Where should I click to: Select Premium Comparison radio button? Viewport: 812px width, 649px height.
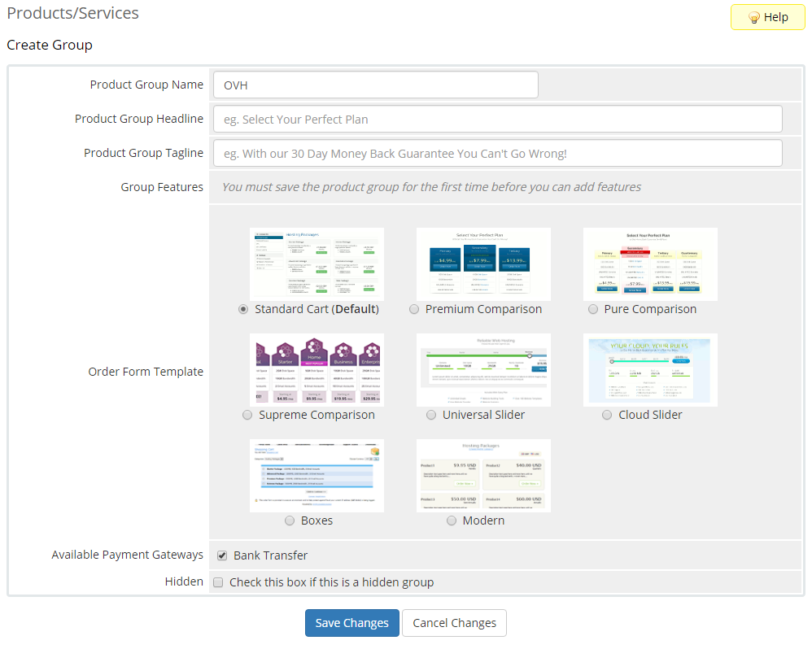(414, 309)
